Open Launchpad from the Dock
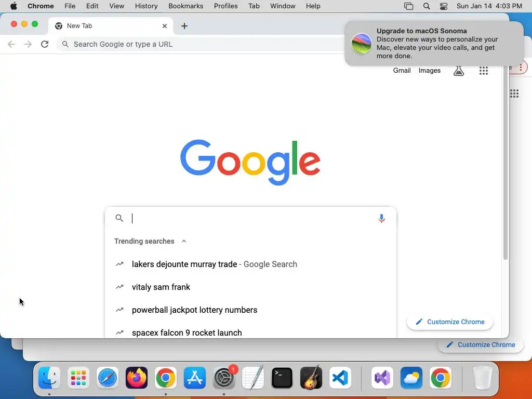The image size is (532, 399). coord(78,378)
